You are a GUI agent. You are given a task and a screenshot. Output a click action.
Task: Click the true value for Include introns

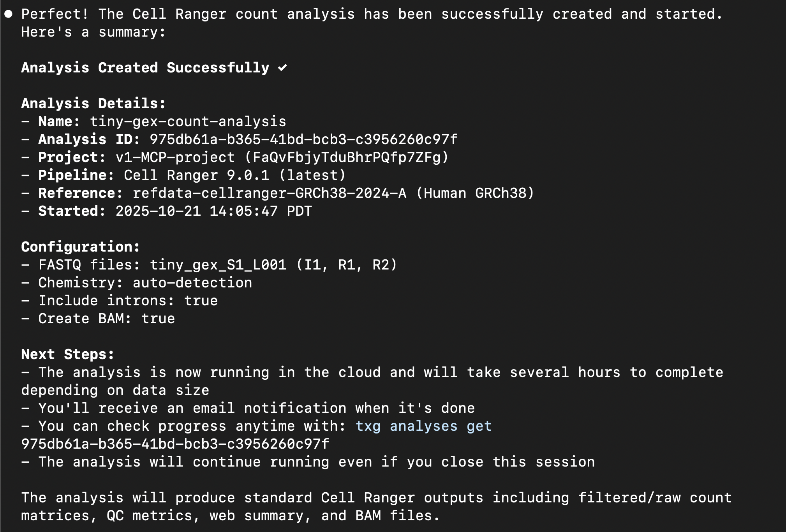tap(201, 301)
